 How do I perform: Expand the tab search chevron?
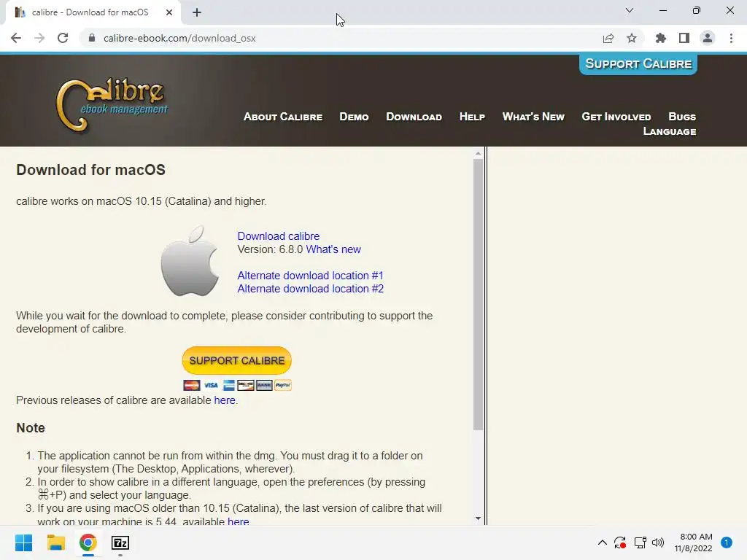[x=630, y=10]
